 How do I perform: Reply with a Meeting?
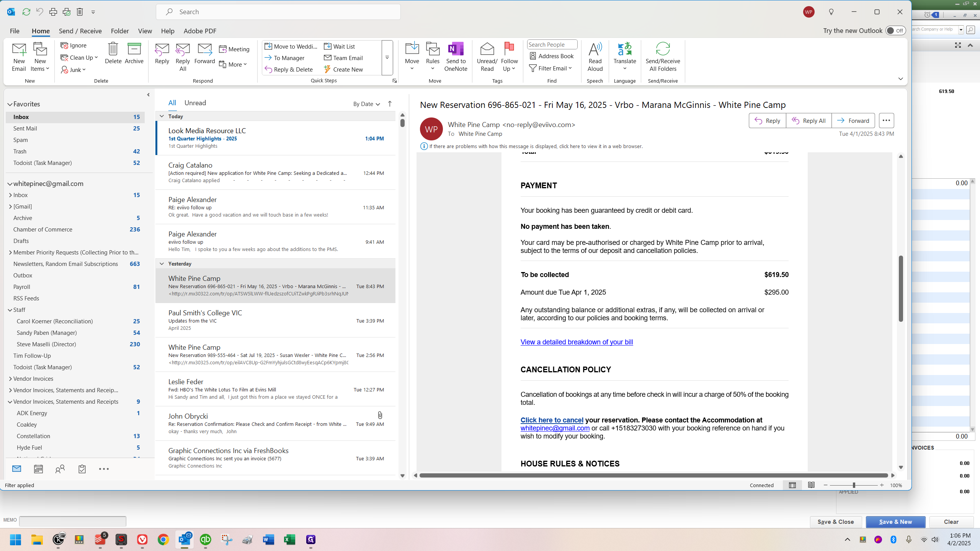click(x=234, y=49)
